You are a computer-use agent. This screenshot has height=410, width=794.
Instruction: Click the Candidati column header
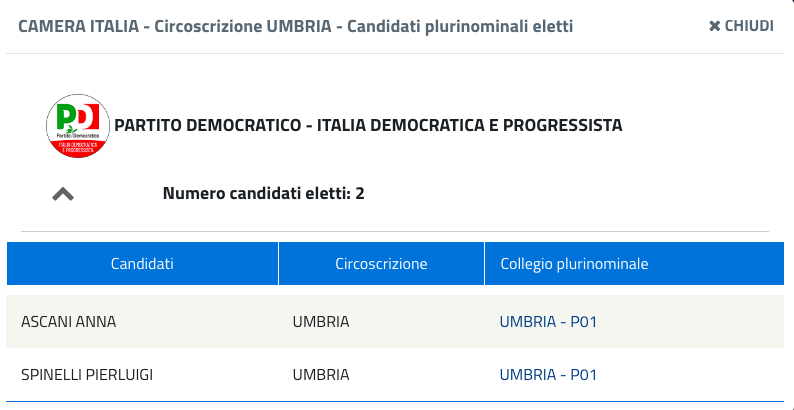pyautogui.click(x=142, y=264)
